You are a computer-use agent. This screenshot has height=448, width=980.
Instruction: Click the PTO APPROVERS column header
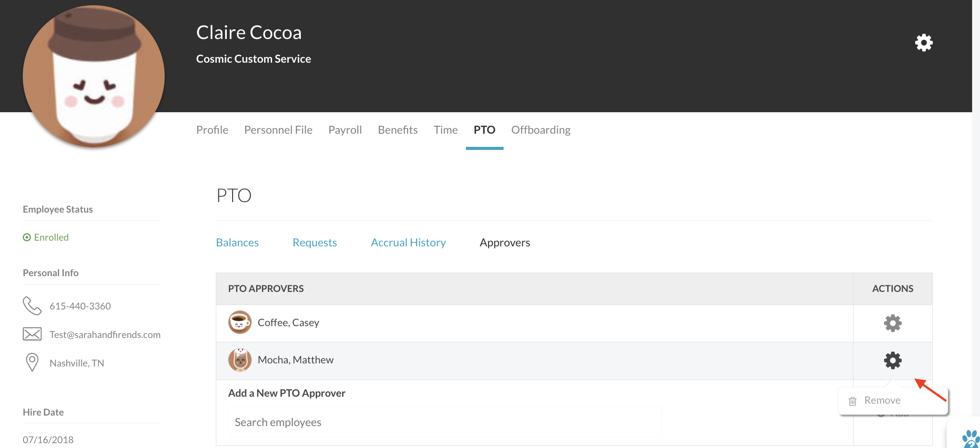[x=266, y=288]
